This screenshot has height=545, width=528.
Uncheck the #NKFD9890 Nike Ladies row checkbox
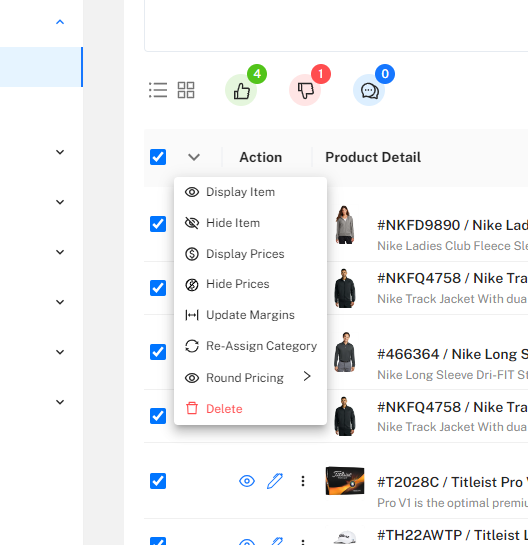(158, 224)
